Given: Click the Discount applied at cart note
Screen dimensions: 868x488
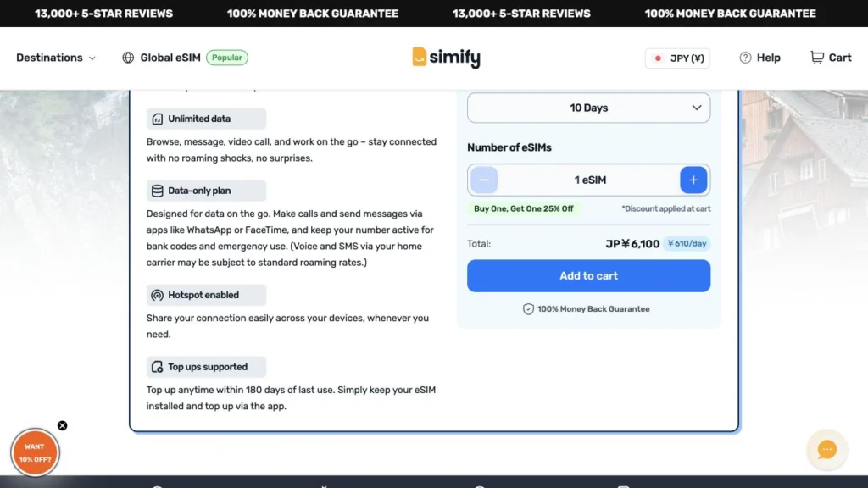Looking at the screenshot, I should click(x=666, y=208).
